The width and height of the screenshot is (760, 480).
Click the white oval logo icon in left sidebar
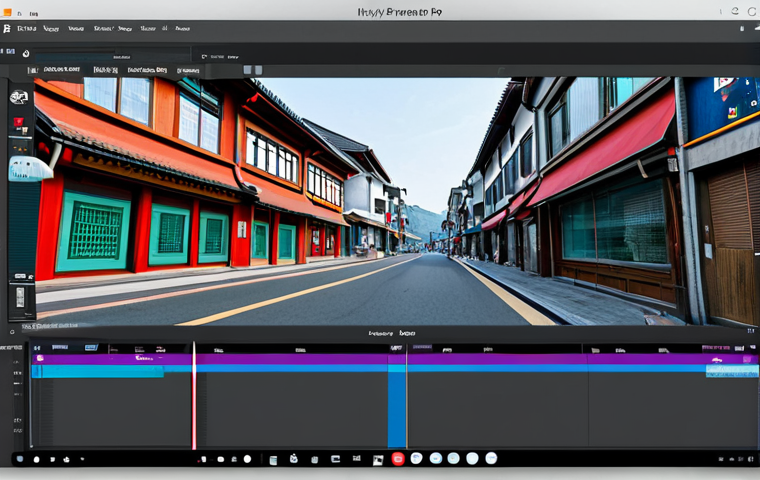19,97
